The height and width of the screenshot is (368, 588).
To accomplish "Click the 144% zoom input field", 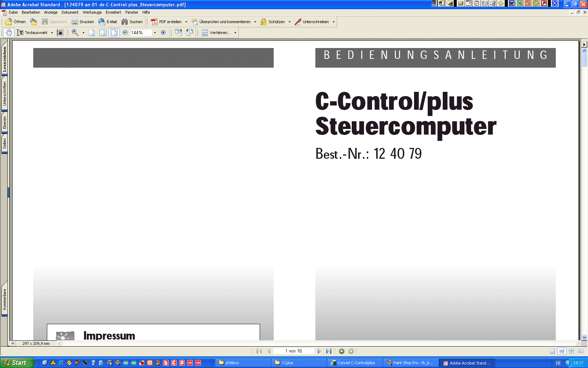I will pyautogui.click(x=141, y=33).
